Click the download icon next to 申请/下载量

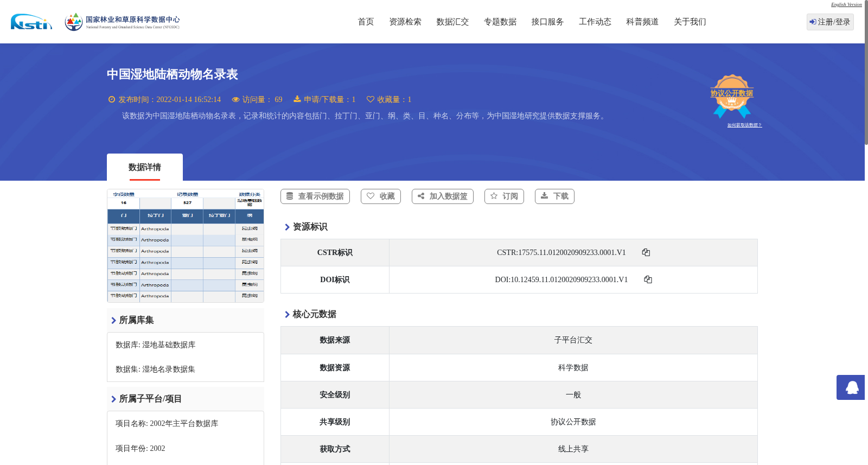(x=297, y=99)
